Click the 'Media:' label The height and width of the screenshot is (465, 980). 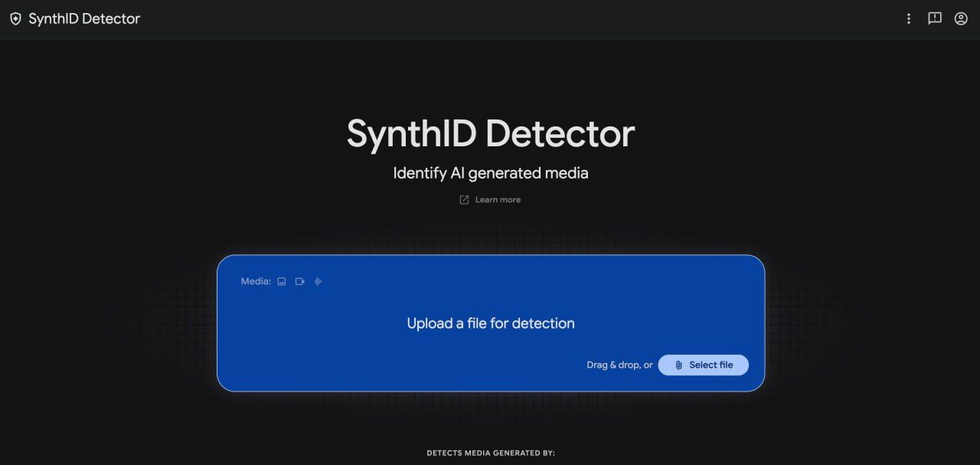(256, 281)
